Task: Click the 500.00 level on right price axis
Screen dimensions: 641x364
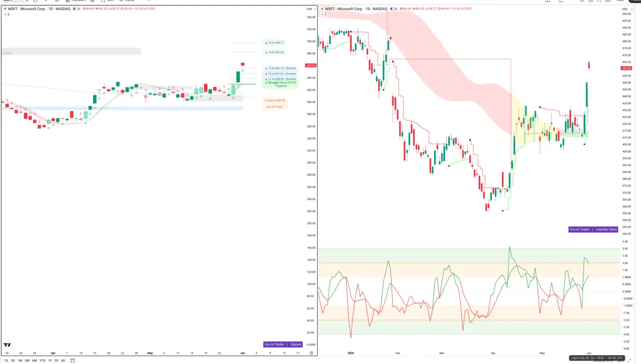Action: (626, 14)
